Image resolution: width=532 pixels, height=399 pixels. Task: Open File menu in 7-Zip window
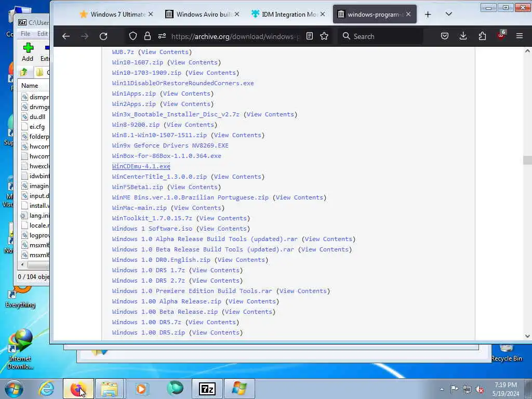coord(25,34)
